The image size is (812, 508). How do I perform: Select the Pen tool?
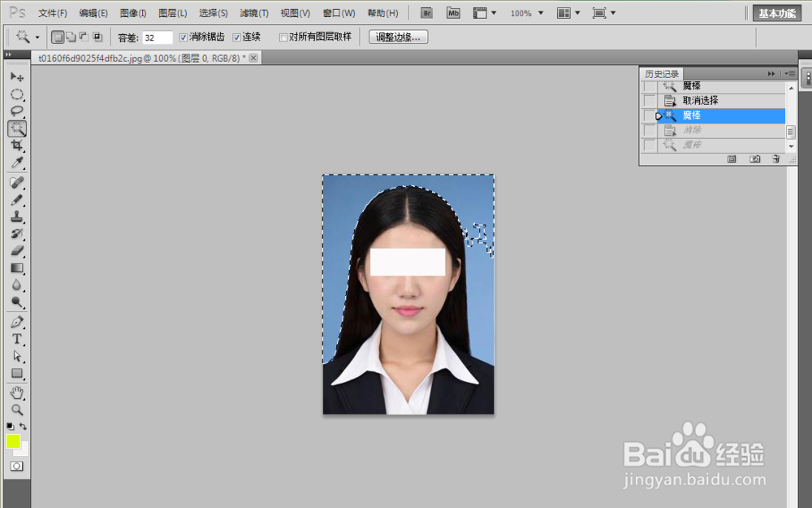click(17, 322)
